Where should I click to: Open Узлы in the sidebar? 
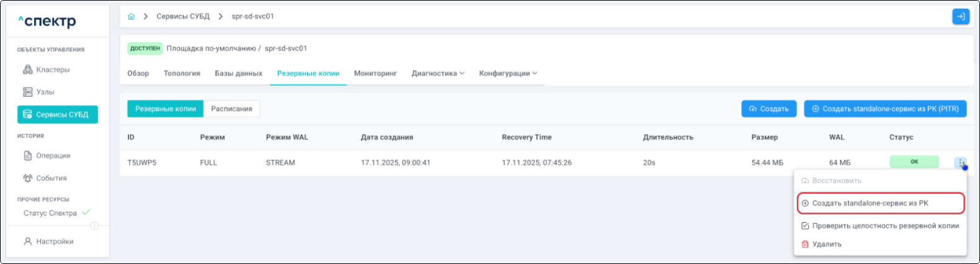tap(45, 92)
